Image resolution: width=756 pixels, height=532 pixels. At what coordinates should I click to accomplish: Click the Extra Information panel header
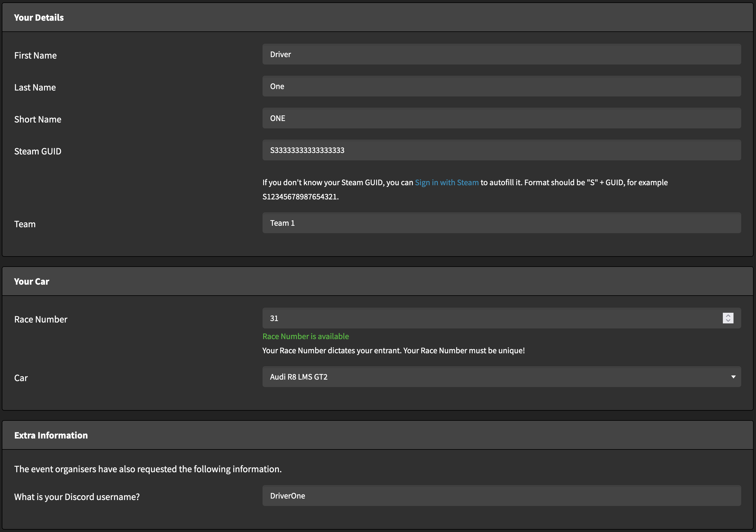(51, 435)
